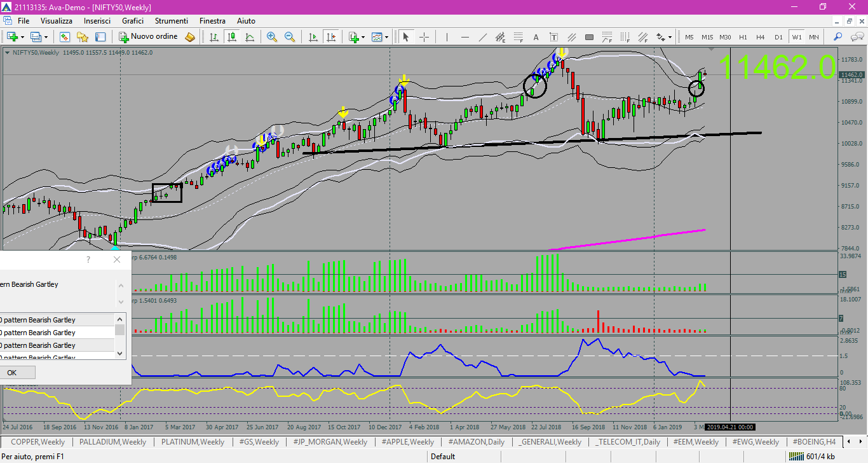Click the connection status 601/4 kb

click(x=811, y=456)
